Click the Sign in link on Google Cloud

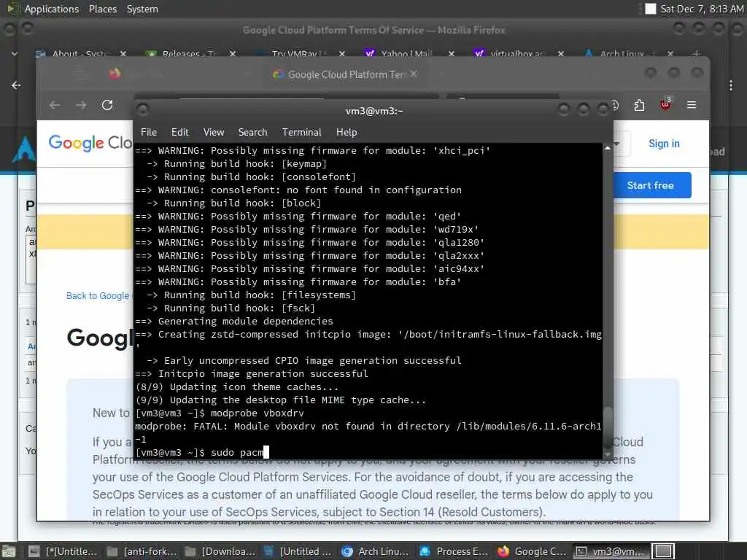coord(664,144)
